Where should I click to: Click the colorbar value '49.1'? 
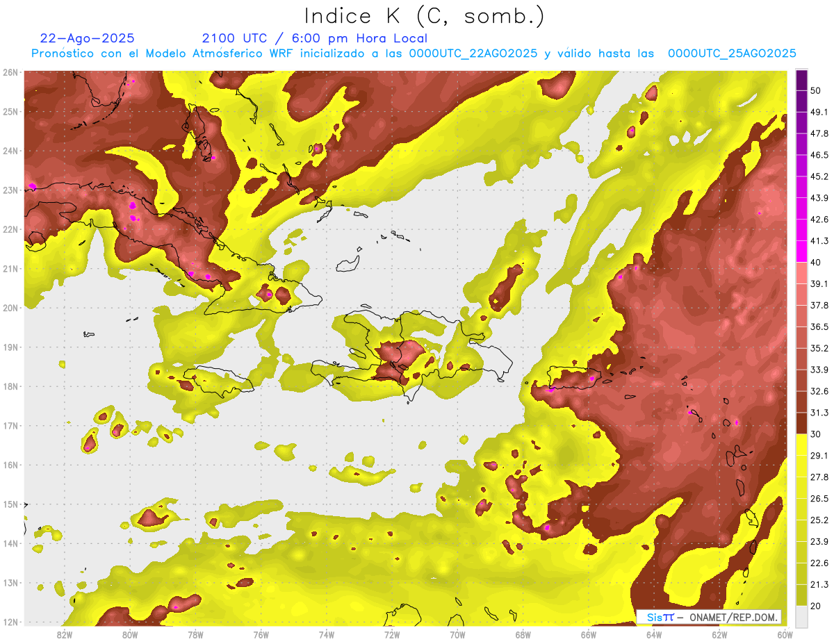tap(819, 112)
